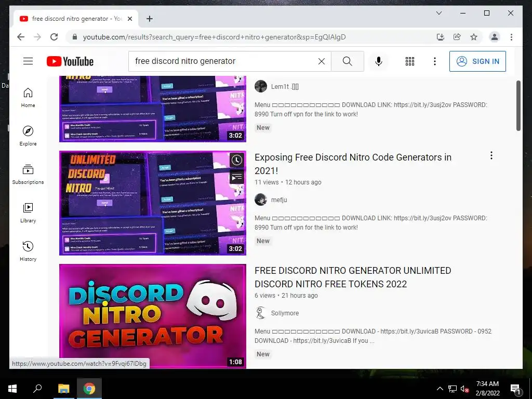Focus the Chrome address bar URL
The image size is (532, 399).
coord(215,37)
